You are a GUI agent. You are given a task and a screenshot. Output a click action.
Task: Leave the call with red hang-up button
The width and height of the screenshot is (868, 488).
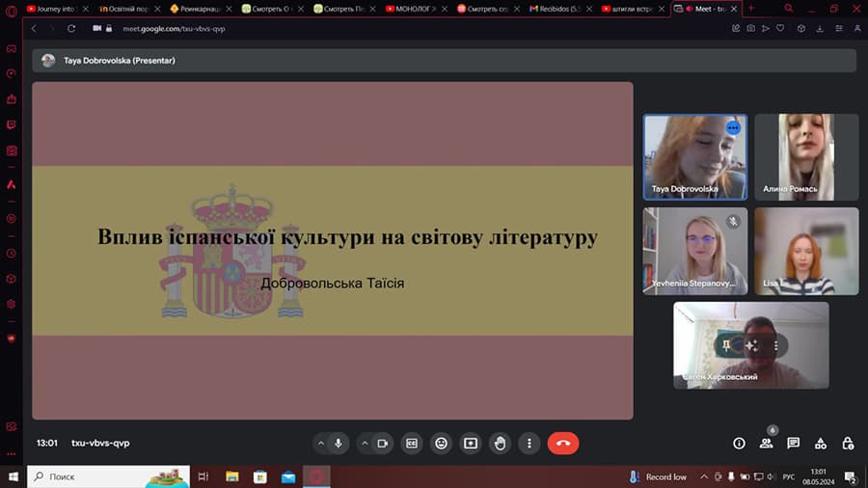coord(563,444)
